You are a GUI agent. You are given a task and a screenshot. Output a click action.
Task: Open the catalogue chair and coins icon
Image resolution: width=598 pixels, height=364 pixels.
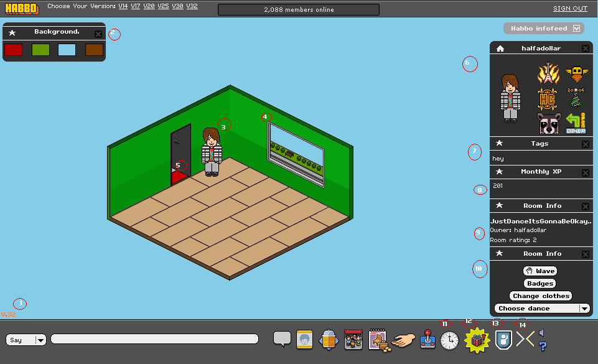tap(379, 339)
